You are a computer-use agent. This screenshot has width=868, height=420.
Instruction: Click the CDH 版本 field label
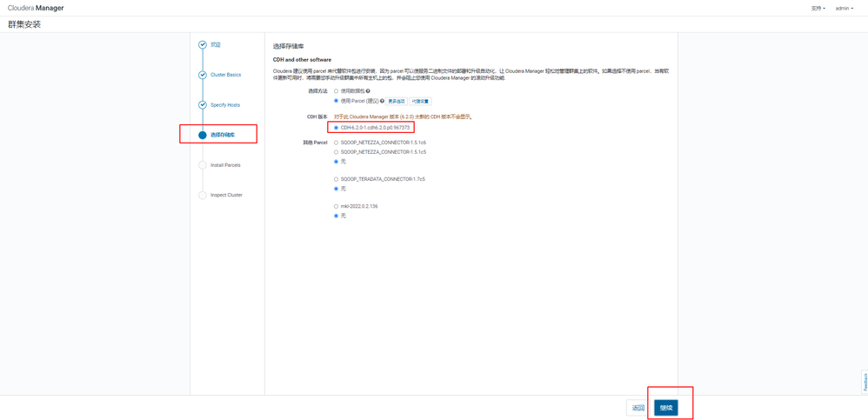pos(317,117)
